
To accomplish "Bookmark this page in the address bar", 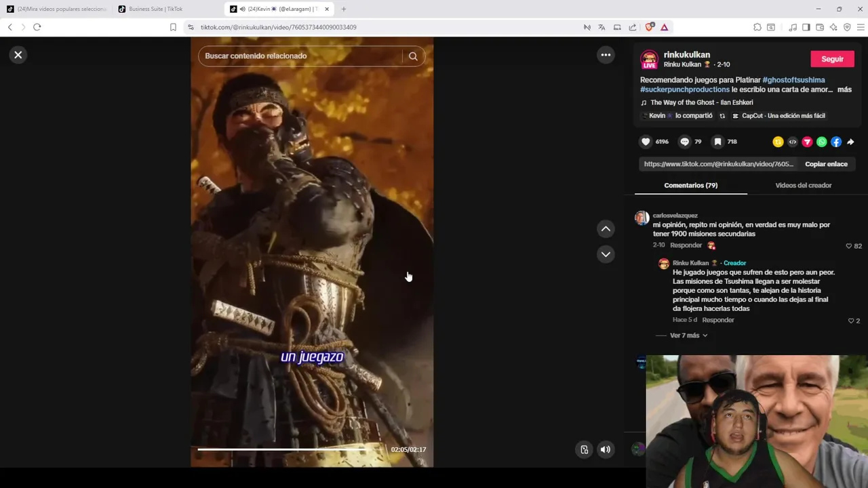I will [173, 27].
